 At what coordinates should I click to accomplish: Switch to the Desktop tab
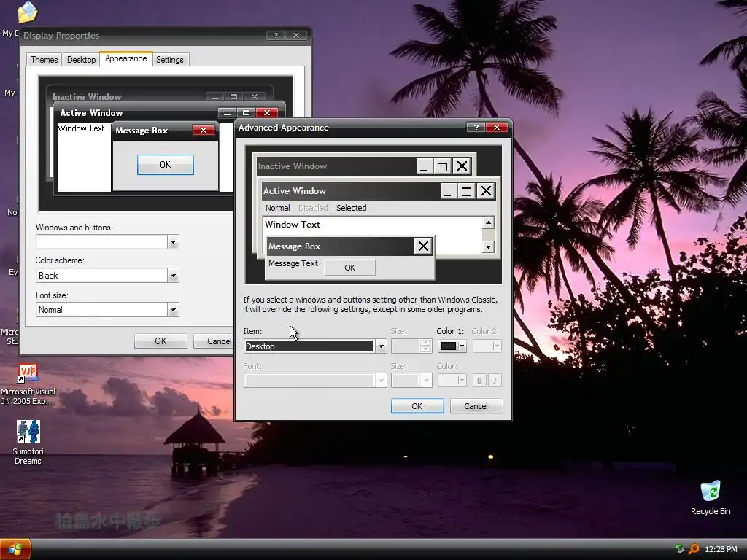click(x=81, y=60)
